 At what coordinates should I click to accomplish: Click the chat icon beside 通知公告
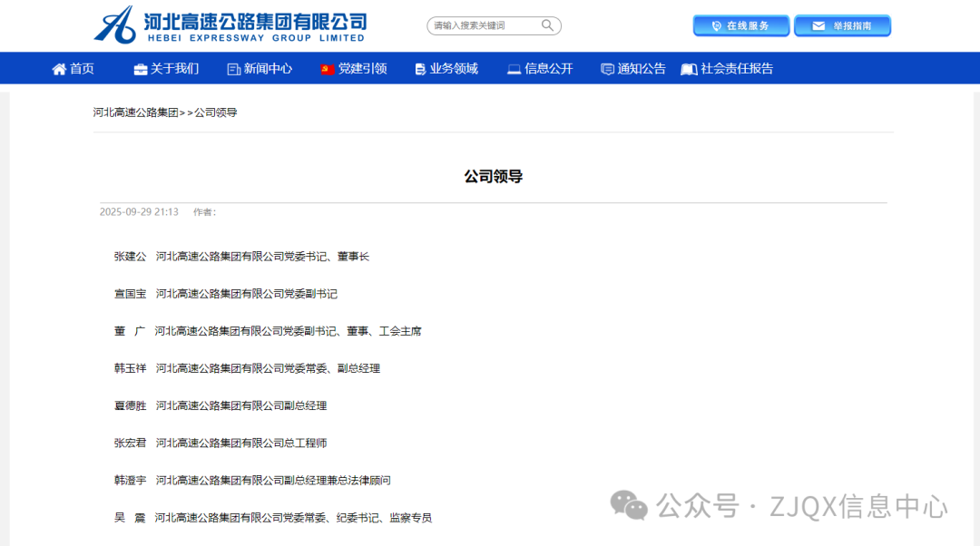(607, 69)
